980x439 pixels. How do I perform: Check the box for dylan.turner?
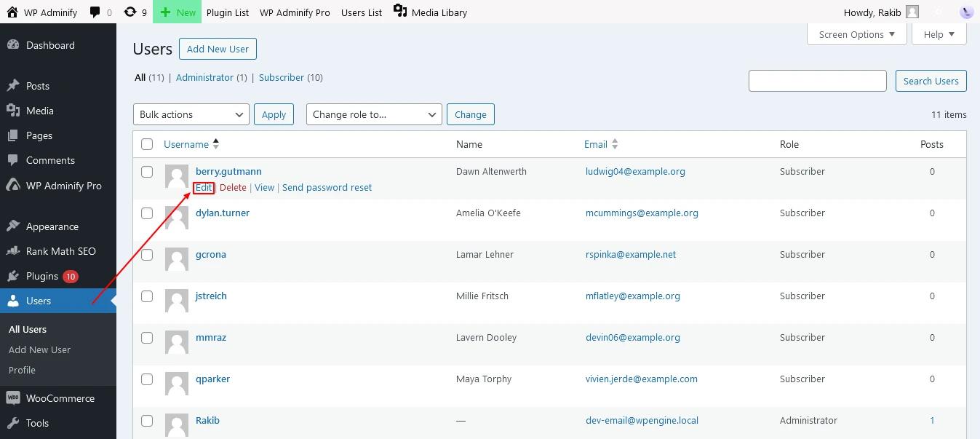coord(147,213)
